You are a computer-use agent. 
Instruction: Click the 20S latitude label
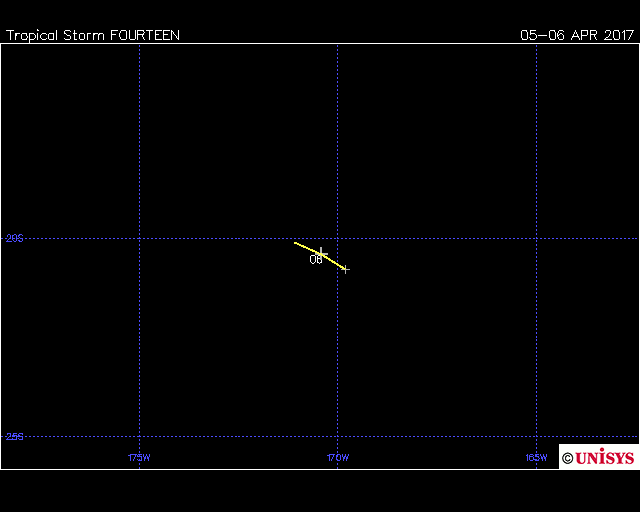point(14,238)
